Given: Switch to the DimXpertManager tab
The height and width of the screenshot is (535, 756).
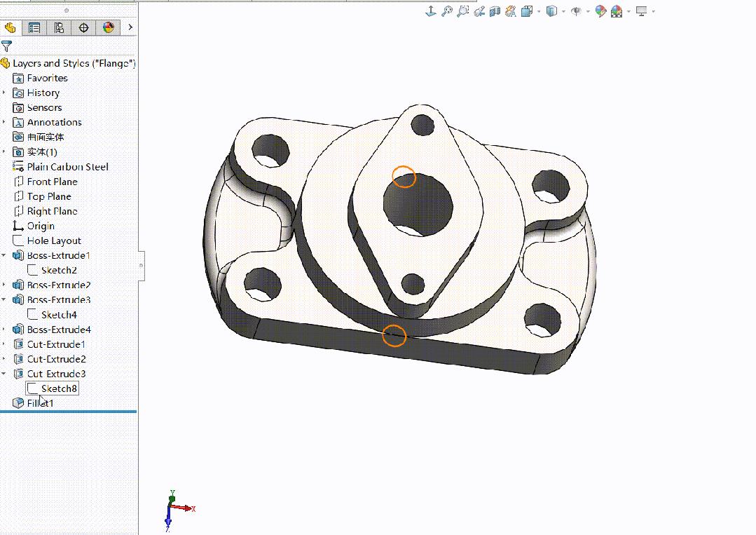Looking at the screenshot, I should pyautogui.click(x=83, y=27).
